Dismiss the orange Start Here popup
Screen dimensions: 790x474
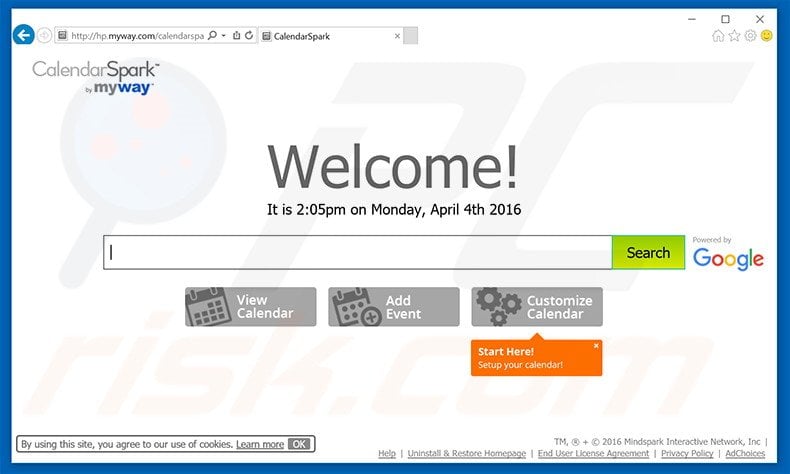coord(596,346)
